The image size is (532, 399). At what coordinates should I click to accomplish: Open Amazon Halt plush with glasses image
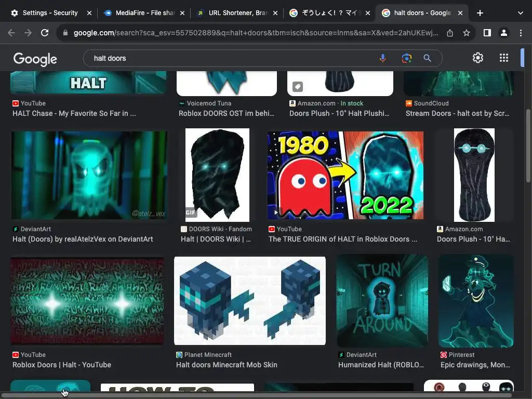click(x=474, y=175)
